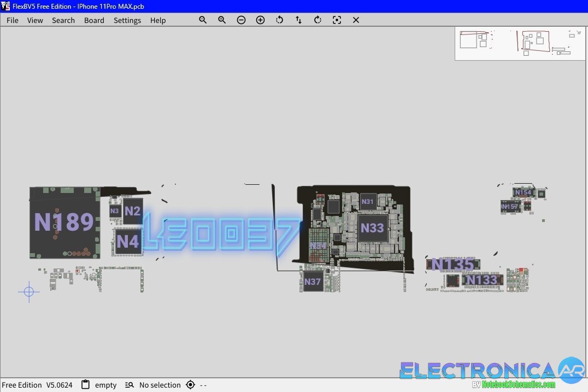Expand the Board menu
This screenshot has height=392, width=588.
tap(94, 20)
